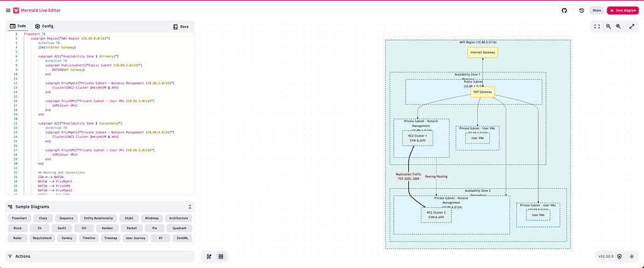This screenshot has height=268, width=644.
Task: Zoom in using the second magnifier icon
Action: click(x=618, y=26)
